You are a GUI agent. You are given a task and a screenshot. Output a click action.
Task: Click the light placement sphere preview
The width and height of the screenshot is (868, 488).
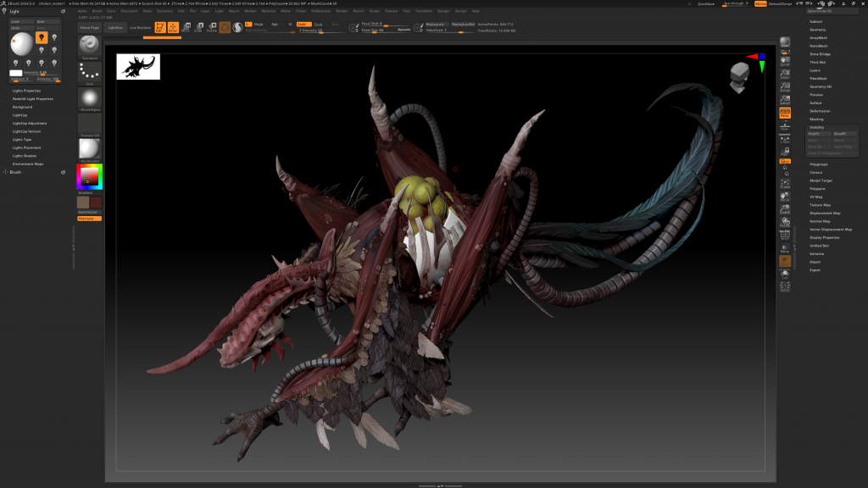coord(21,44)
